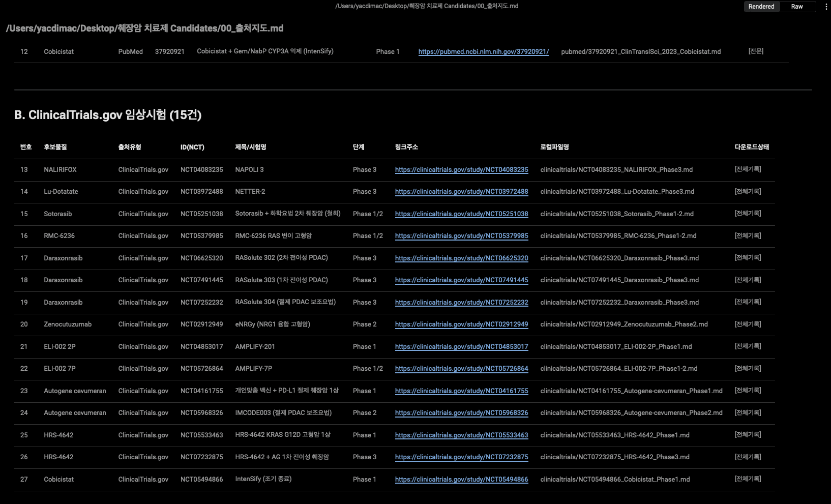Click the PubMed ID "37920921" cell
Viewport: 831px width, 504px height.
pos(170,52)
